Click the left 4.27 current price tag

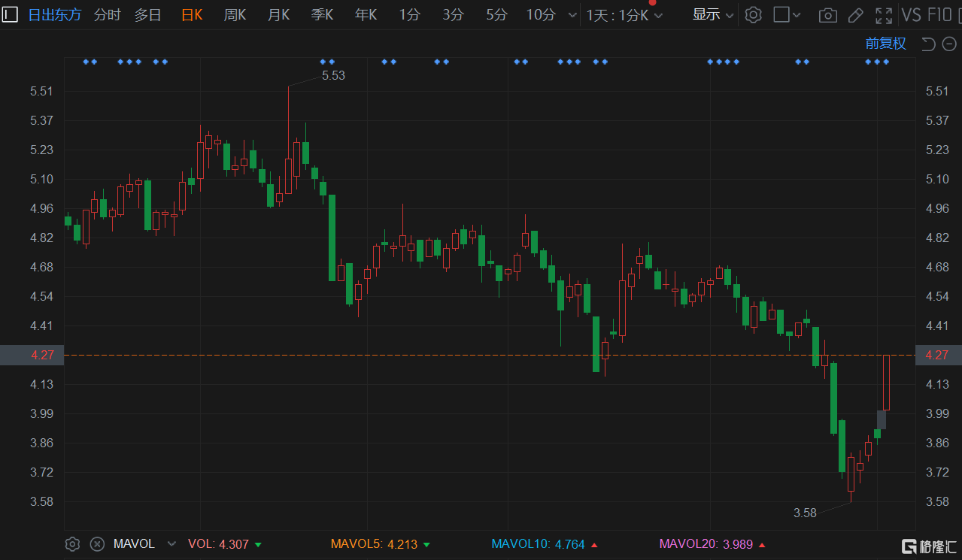pos(32,355)
